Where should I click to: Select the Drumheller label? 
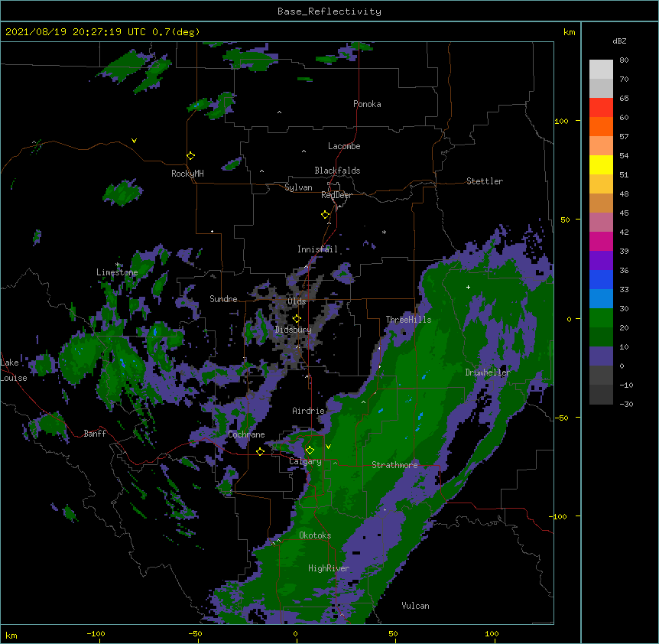tap(488, 372)
